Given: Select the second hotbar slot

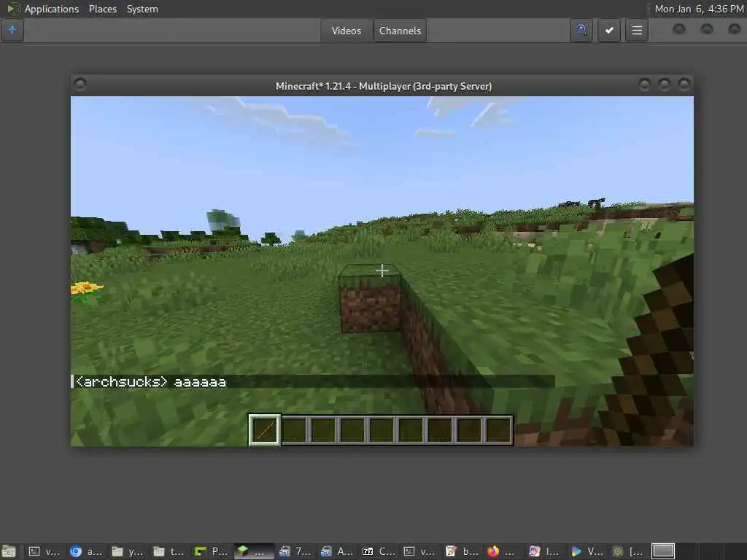Looking at the screenshot, I should tap(295, 430).
